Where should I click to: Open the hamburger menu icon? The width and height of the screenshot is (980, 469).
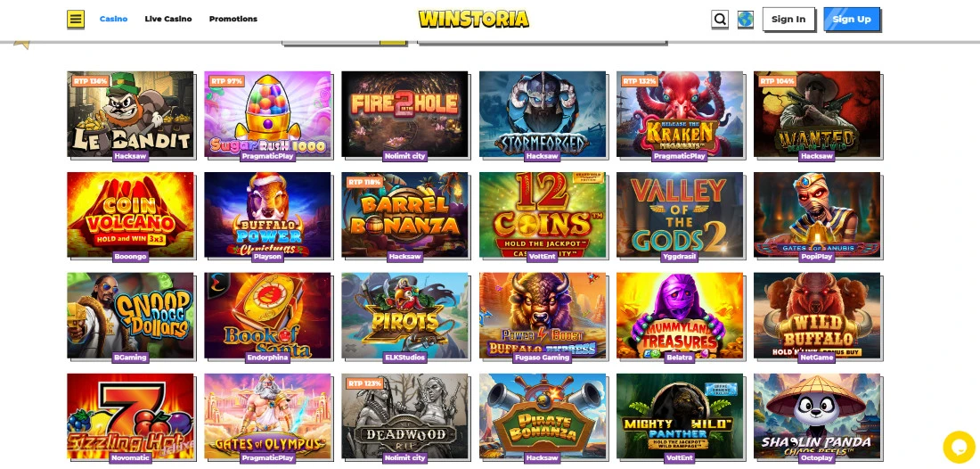76,19
